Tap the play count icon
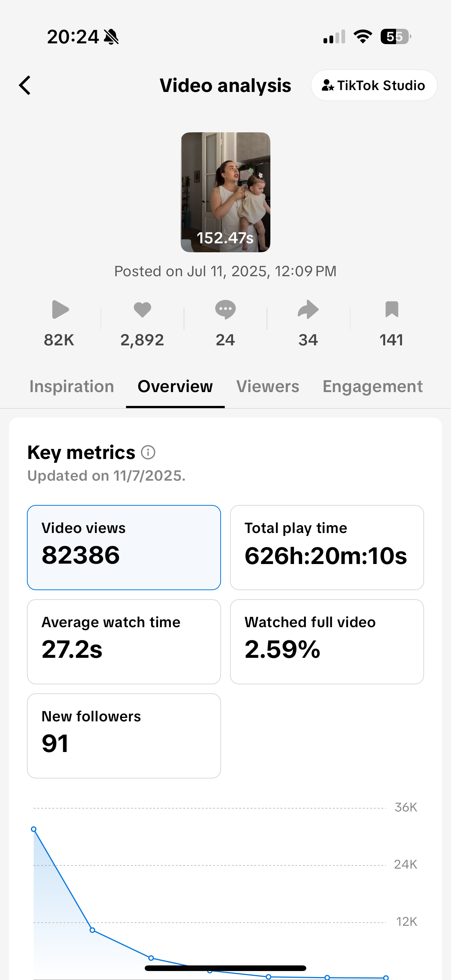The height and width of the screenshot is (980, 451). 60,309
